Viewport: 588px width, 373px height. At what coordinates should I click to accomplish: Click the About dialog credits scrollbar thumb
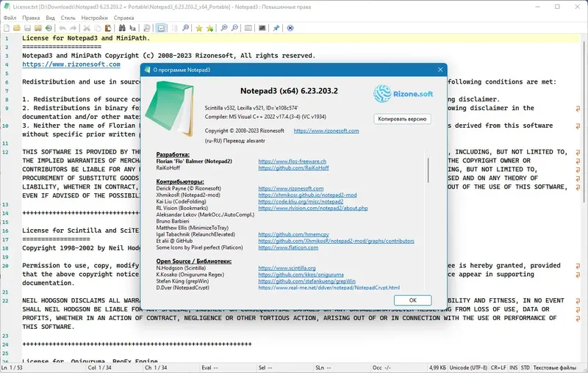[x=428, y=170]
